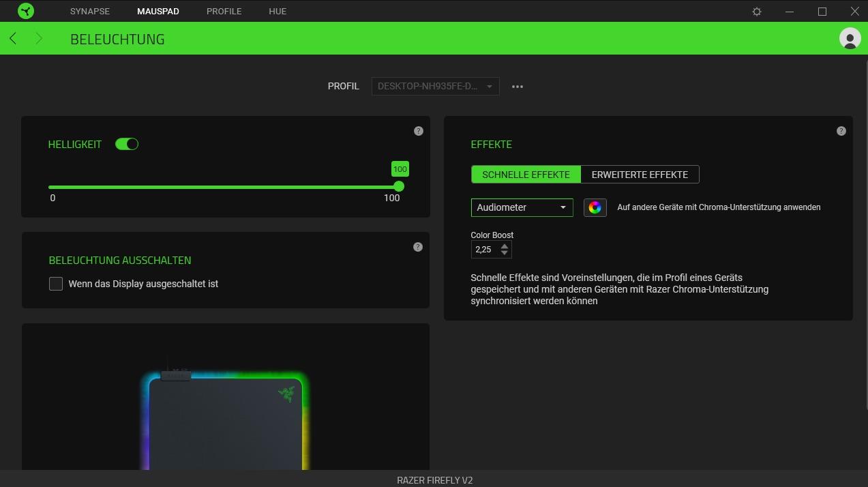Open the Audiometer effect dropdown
868x487 pixels.
(x=522, y=207)
